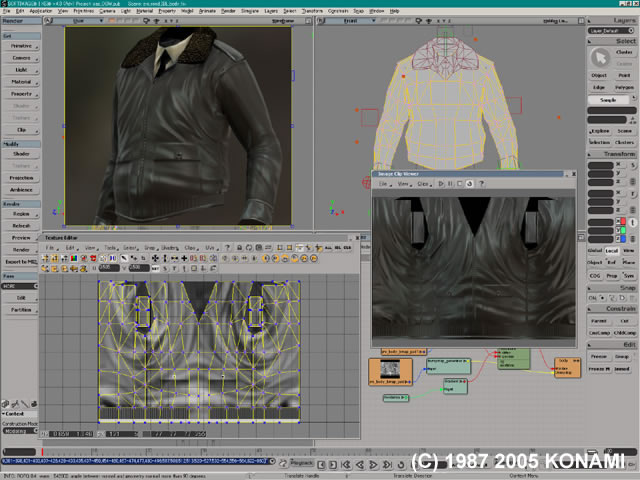
Task: Select the Global transform mode
Action: point(595,250)
